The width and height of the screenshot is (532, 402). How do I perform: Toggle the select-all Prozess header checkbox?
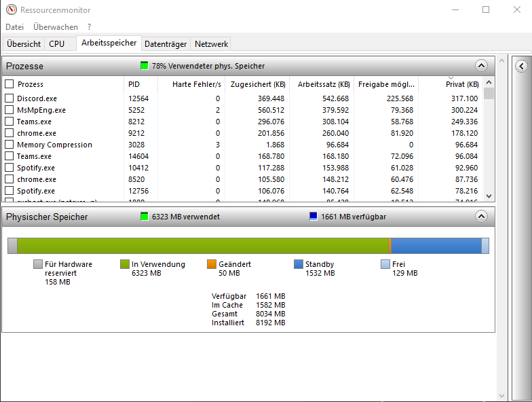9,84
